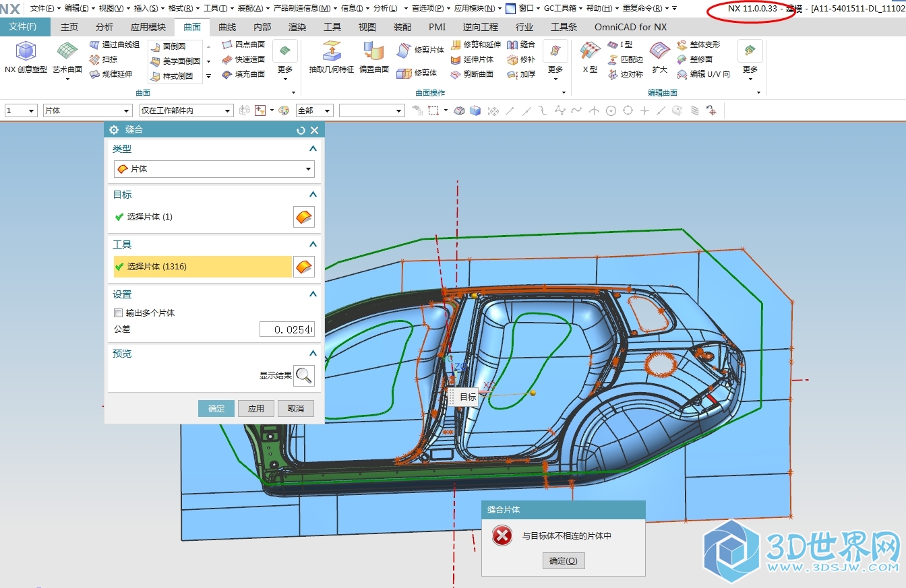Image resolution: width=906 pixels, height=588 pixels.
Task: Switch to the 主页 ribbon tab
Action: (69, 27)
